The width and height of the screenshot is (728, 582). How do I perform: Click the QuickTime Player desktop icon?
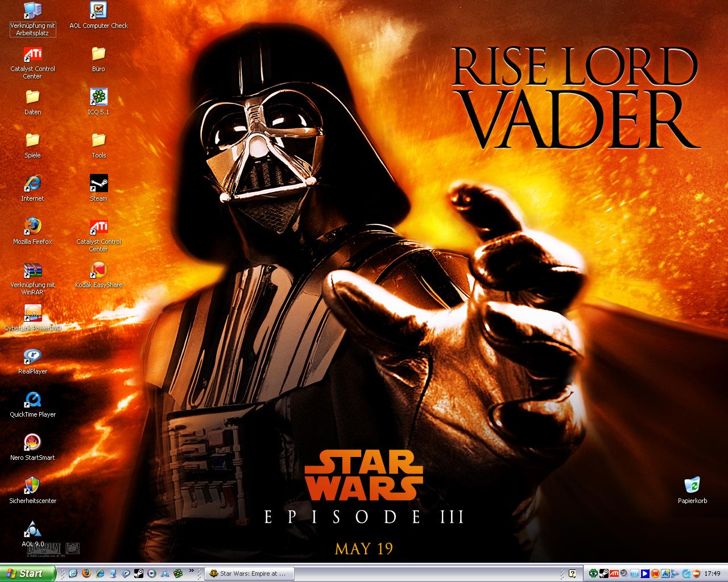coord(32,400)
